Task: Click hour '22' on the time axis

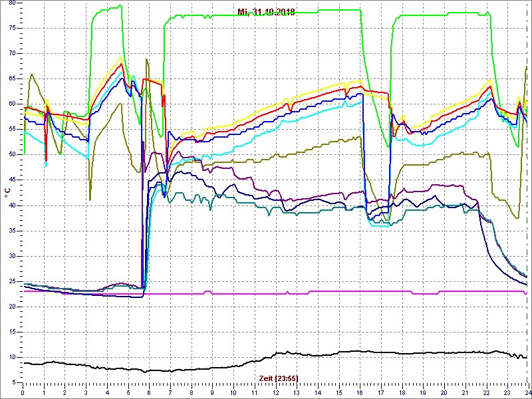Action: click(487, 392)
